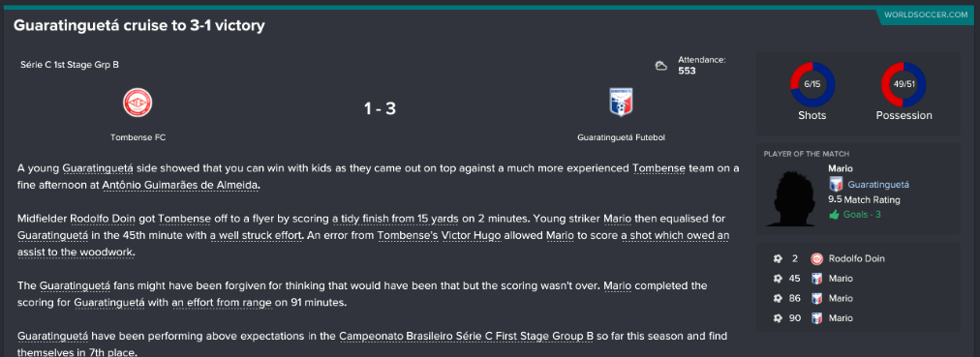Click the green thumbs-up Goals icon

click(834, 215)
